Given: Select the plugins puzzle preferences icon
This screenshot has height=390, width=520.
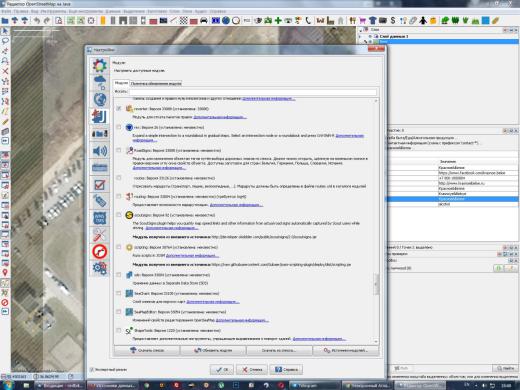Looking at the screenshot, I should pyautogui.click(x=100, y=116).
